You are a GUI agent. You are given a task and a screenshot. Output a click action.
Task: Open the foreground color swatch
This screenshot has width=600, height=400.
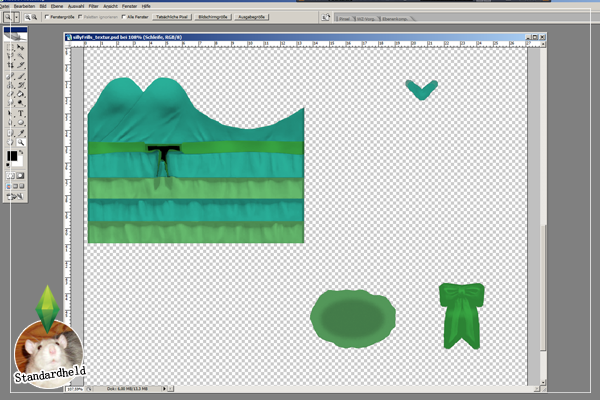[12, 156]
